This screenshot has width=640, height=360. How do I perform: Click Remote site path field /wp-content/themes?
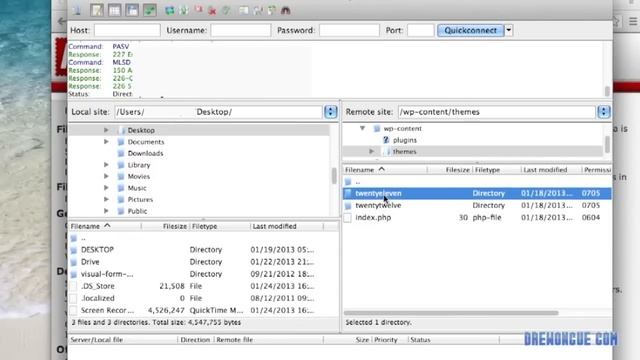(x=496, y=112)
